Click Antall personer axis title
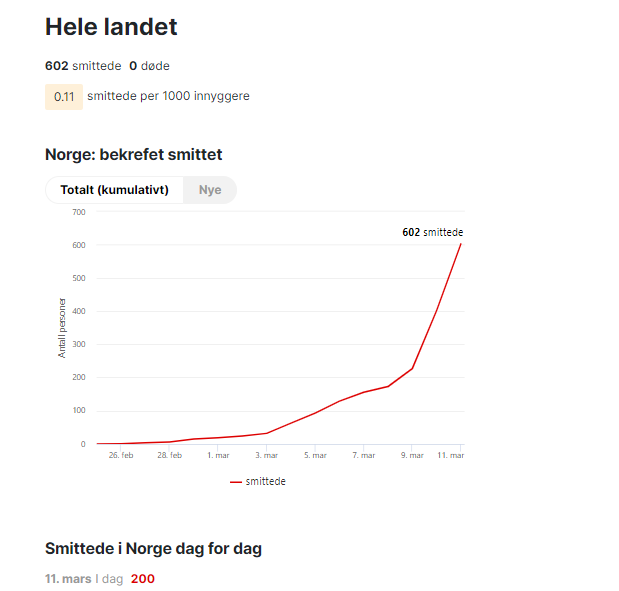Screen dimensions: 619x591 62,328
